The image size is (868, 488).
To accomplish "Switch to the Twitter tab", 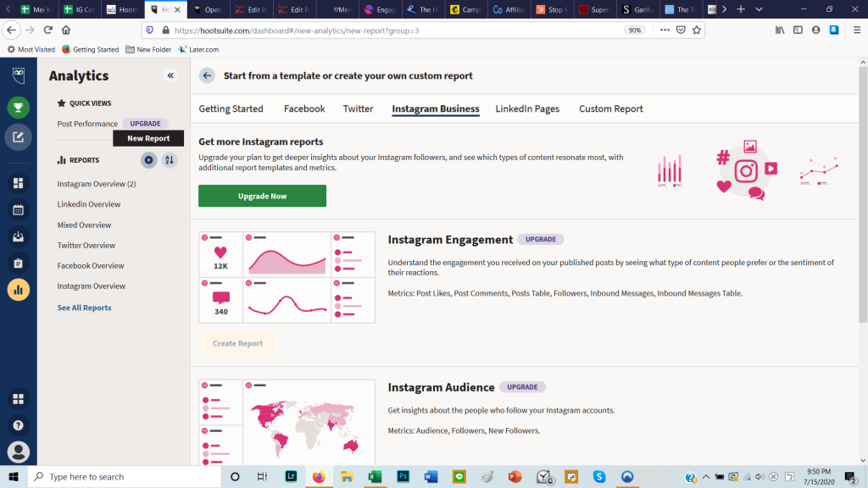I will click(358, 108).
